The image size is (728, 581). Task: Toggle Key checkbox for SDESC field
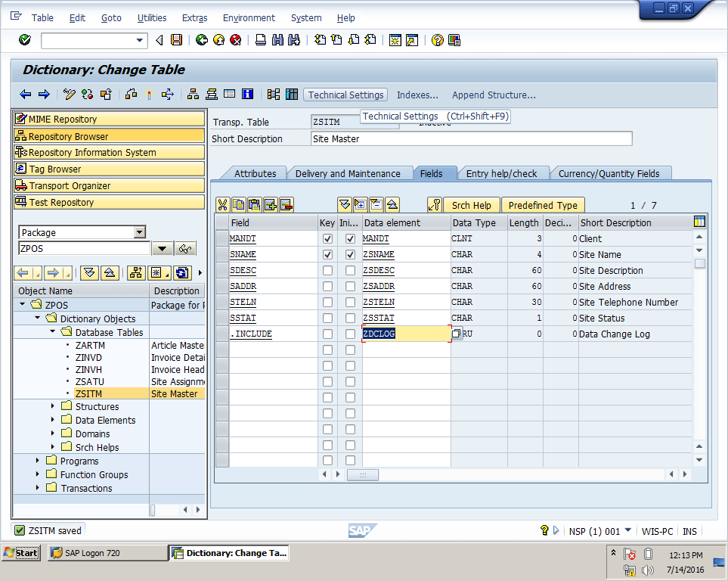327,271
